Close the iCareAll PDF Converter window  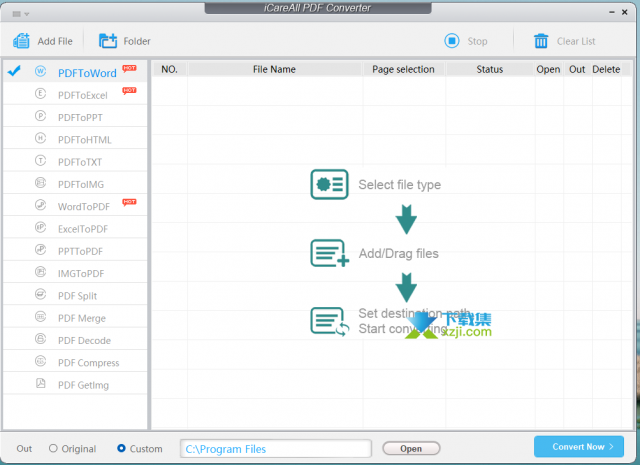point(624,12)
